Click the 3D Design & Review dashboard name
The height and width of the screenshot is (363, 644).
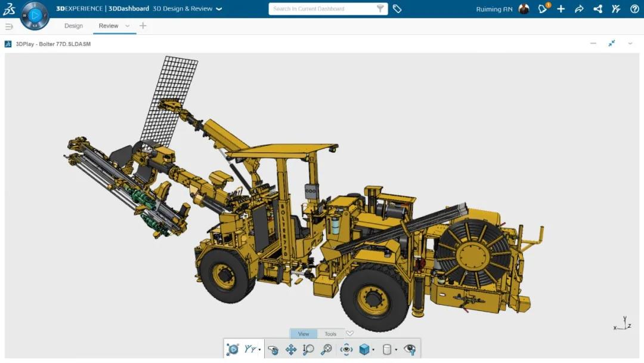click(182, 8)
